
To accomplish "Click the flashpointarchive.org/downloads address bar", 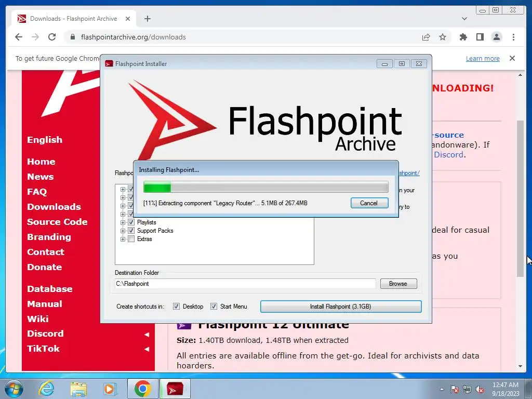I will click(134, 37).
